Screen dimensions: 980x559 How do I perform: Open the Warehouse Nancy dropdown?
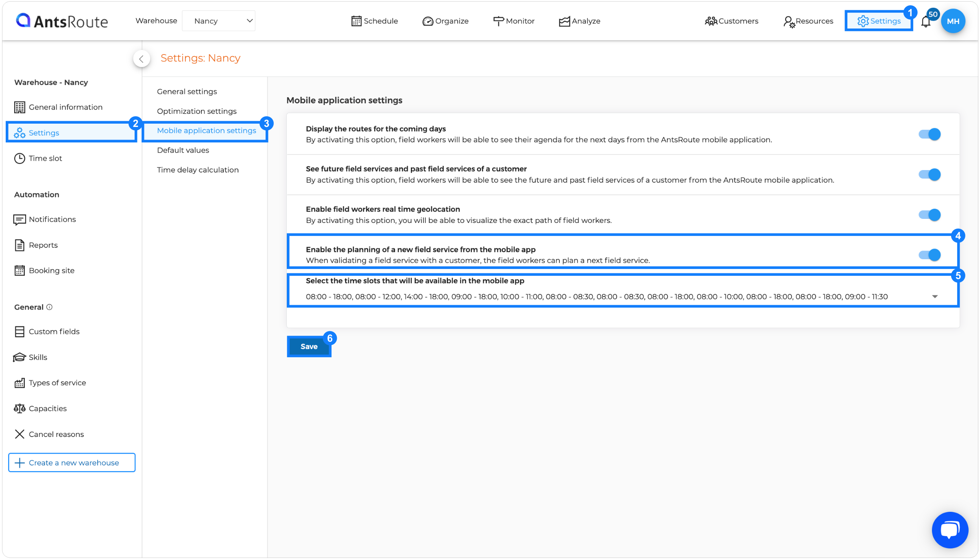pyautogui.click(x=219, y=21)
